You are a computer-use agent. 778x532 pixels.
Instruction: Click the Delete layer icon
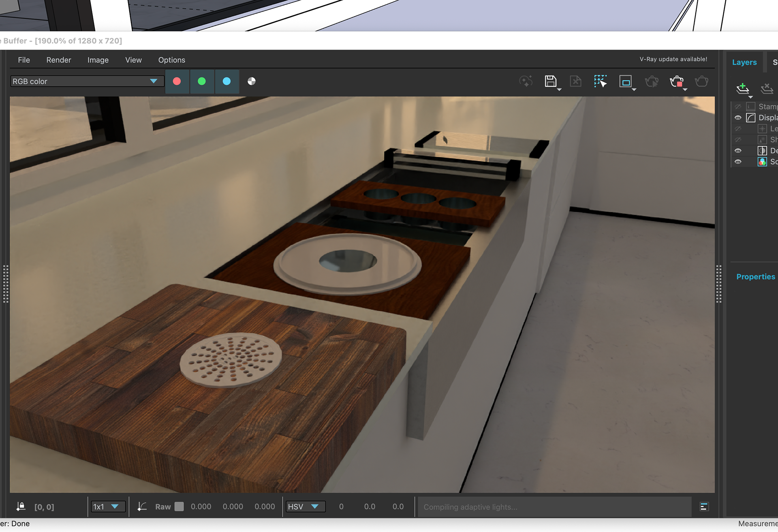pos(767,88)
